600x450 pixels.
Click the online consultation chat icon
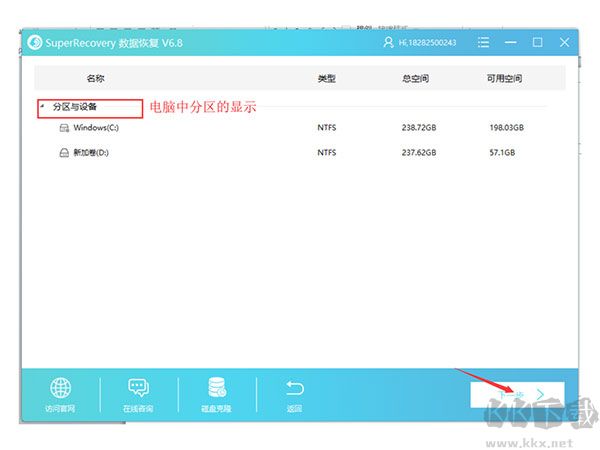[138, 388]
